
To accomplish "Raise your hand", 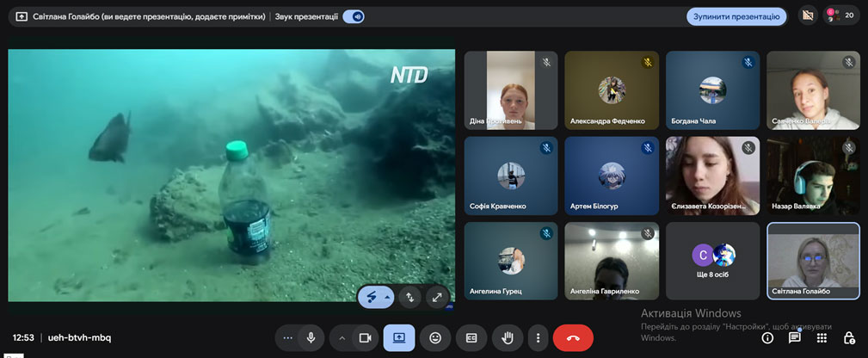I will 508,338.
